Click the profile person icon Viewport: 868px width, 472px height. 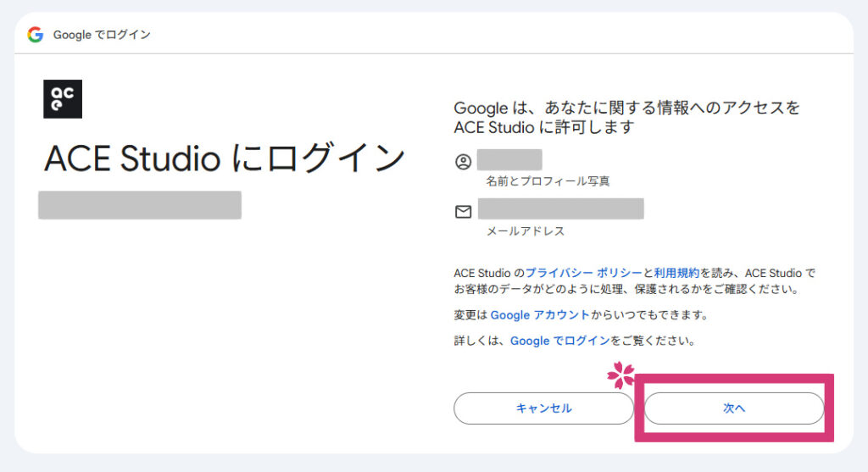point(463,162)
